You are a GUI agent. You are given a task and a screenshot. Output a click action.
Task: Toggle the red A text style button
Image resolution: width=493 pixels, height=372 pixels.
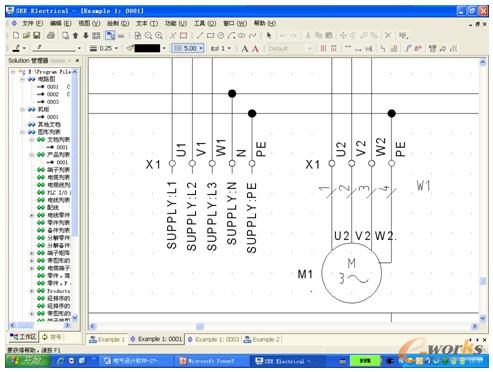click(255, 49)
